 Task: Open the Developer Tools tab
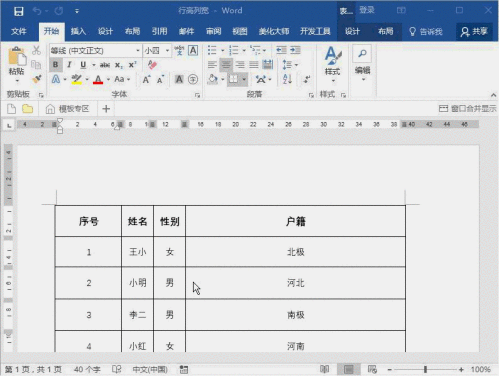[x=315, y=31]
